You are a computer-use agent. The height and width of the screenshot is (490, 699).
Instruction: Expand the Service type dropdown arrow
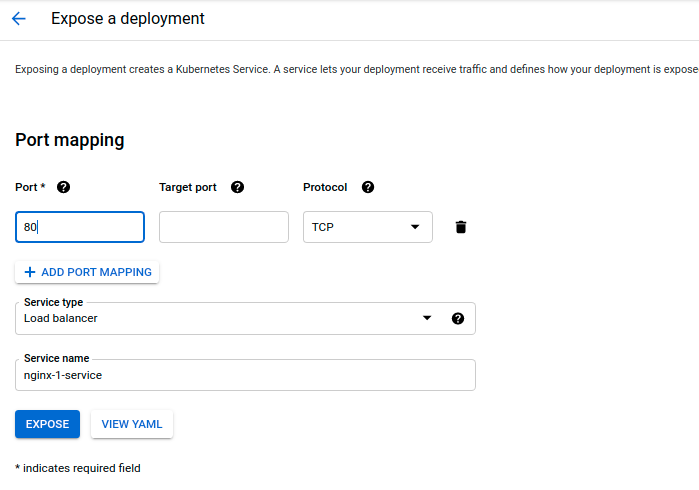tap(427, 318)
